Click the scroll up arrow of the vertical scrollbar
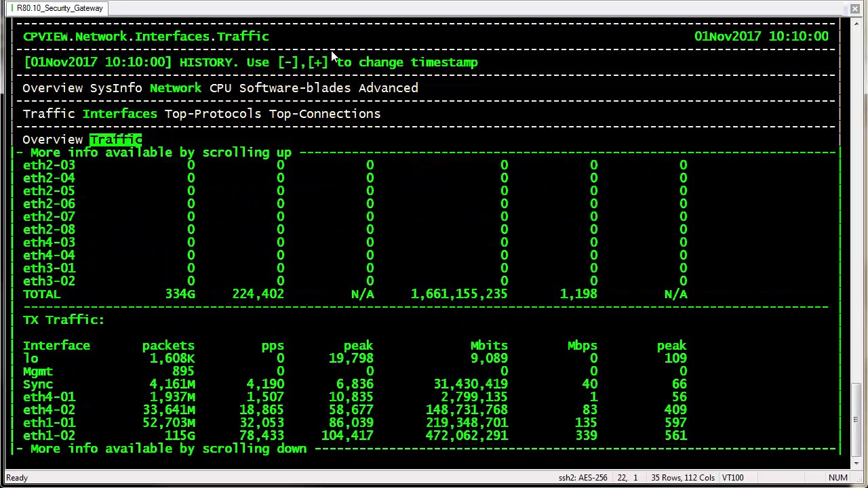Image resolution: width=868 pixels, height=488 pixels. (x=857, y=25)
